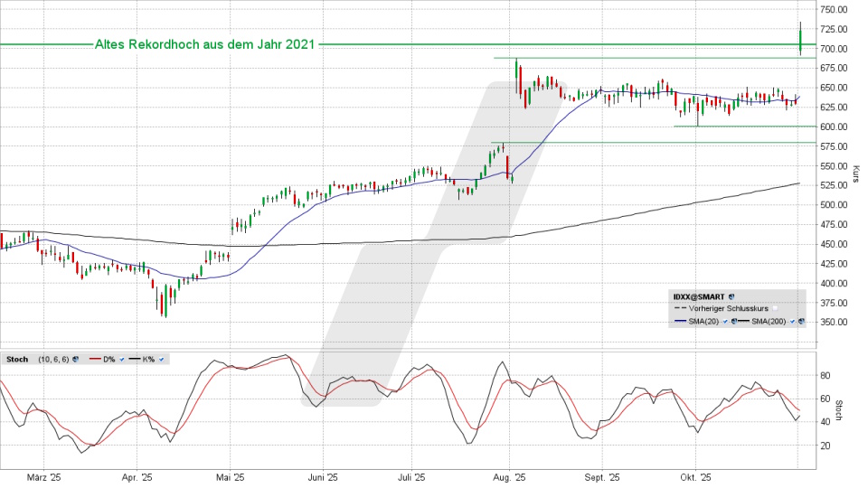Toggle the K% line checkbox
Screen dimensions: 868x488
pos(161,360)
